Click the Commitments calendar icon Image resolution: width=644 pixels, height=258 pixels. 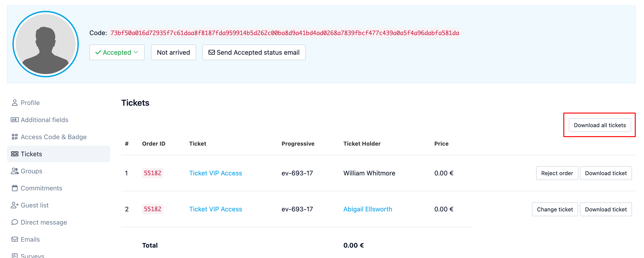tap(15, 188)
